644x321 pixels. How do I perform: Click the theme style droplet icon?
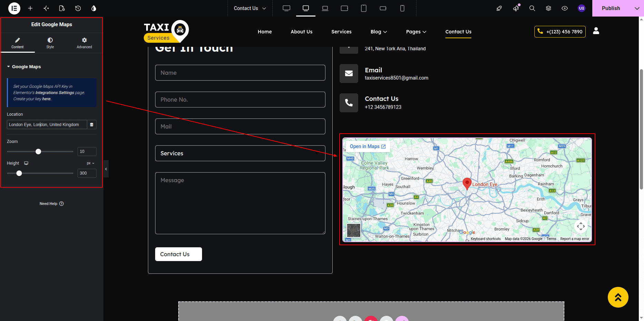coord(94,8)
